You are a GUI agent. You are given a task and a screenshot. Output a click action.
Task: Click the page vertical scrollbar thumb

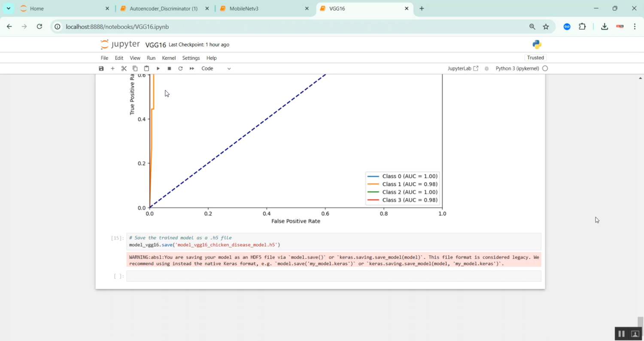[640, 322]
